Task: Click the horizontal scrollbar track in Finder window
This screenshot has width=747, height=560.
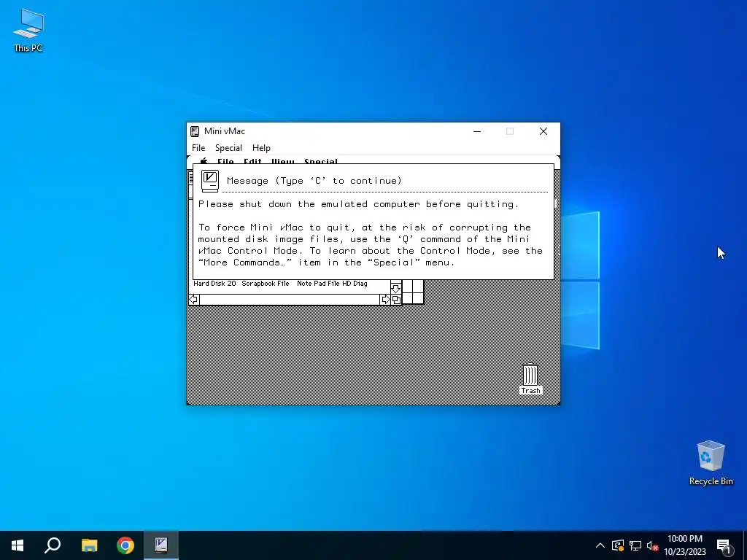Action: click(x=290, y=300)
